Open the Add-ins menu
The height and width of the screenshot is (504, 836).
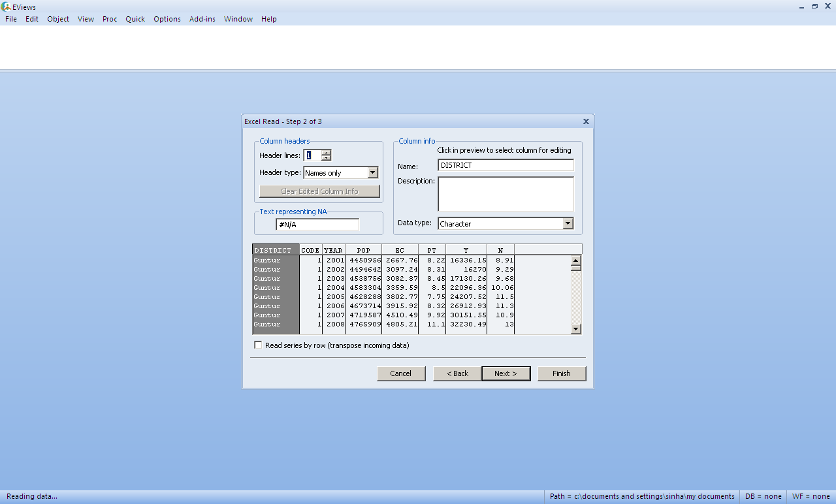202,19
